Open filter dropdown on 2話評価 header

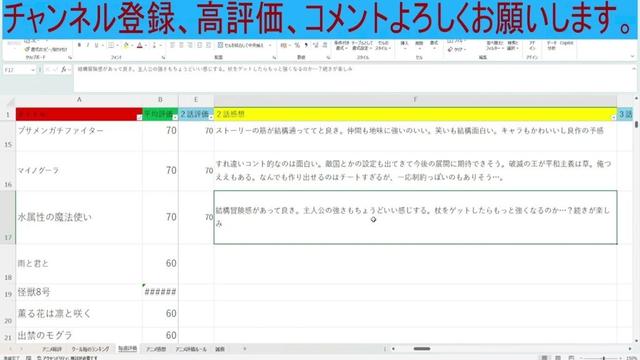coord(211,118)
